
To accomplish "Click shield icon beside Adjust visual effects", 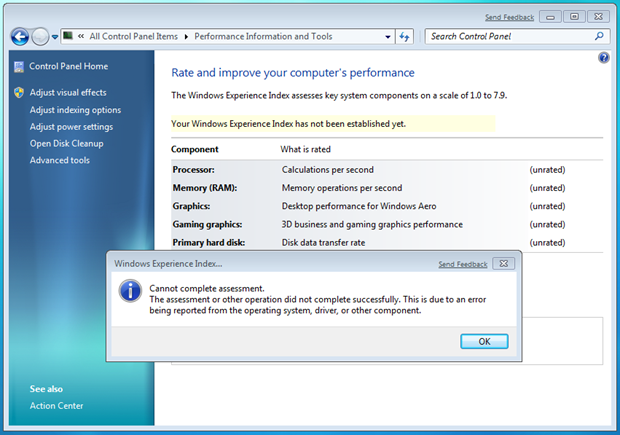I will pos(19,93).
